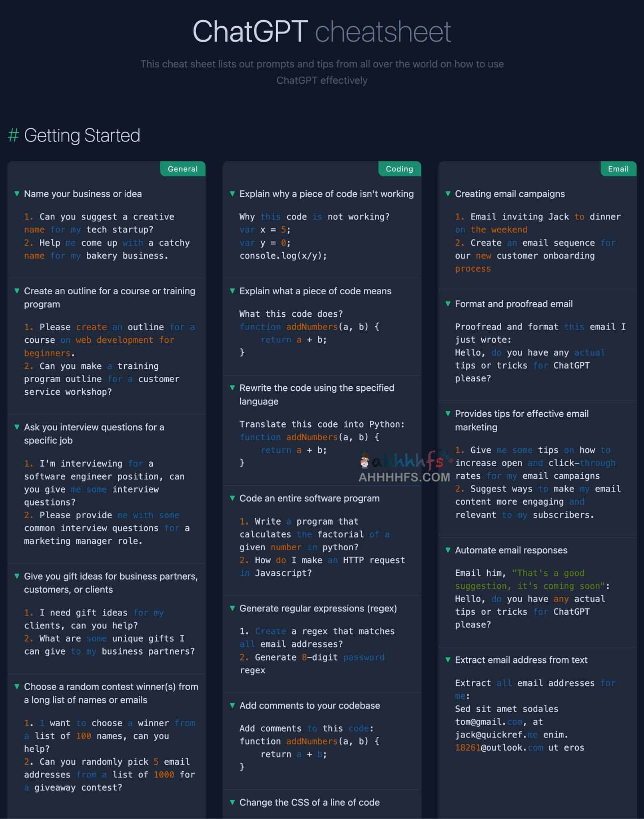Toggle the 'Extract email address from text' section

tap(448, 660)
